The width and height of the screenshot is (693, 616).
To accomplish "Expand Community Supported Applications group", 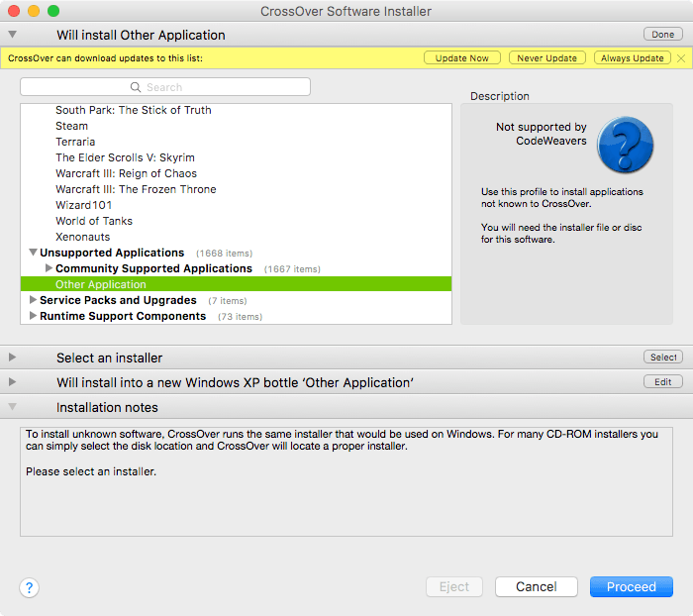I will point(49,268).
